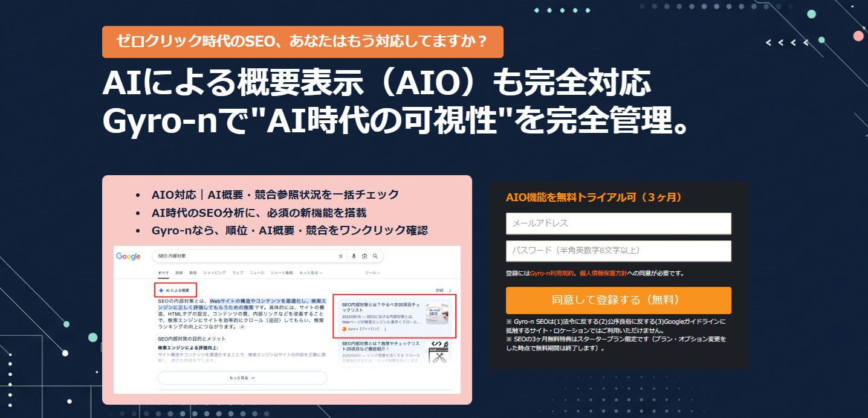Click the AI overview sparkle icon

(161, 291)
